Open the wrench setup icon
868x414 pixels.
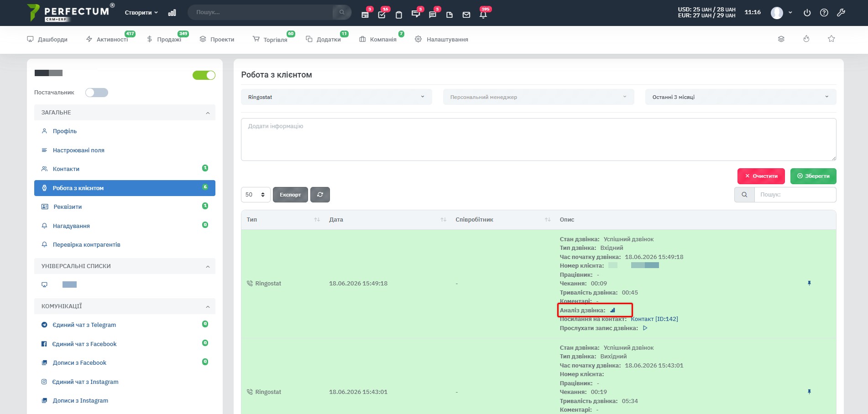tap(841, 13)
